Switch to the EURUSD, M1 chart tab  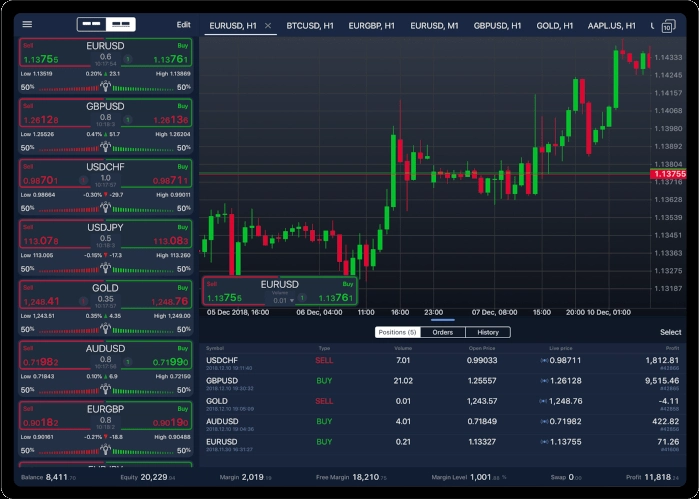434,26
